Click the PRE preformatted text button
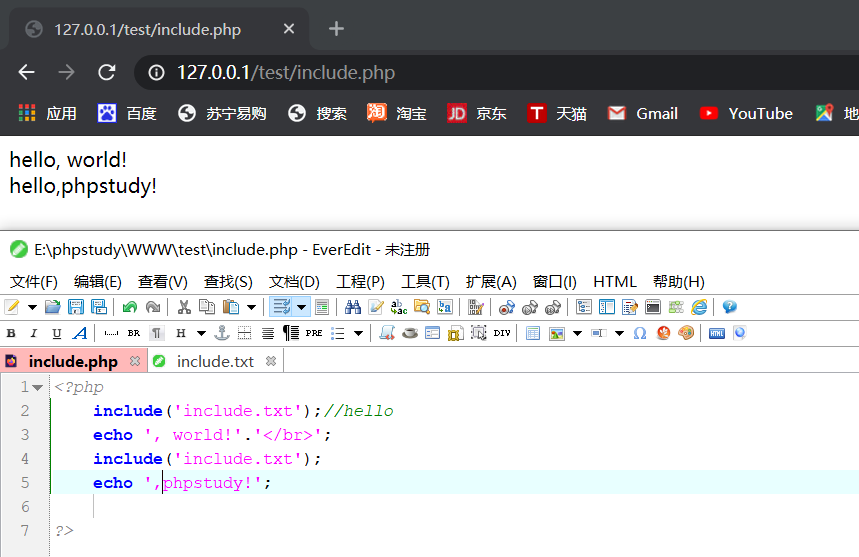The image size is (859, 557). pos(314,333)
